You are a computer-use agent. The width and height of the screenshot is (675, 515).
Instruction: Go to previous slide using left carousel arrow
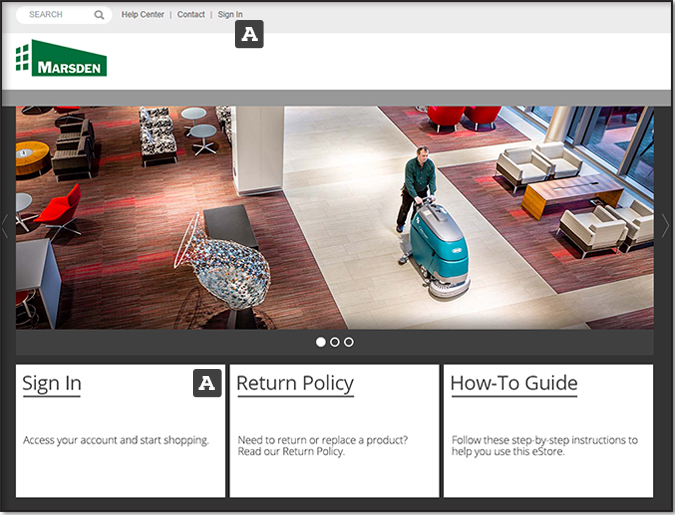6,227
